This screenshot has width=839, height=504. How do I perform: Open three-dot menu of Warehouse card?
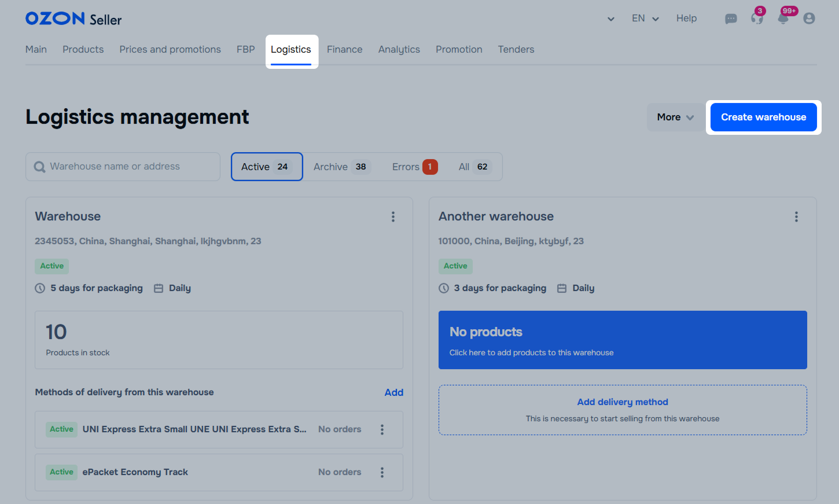click(393, 216)
